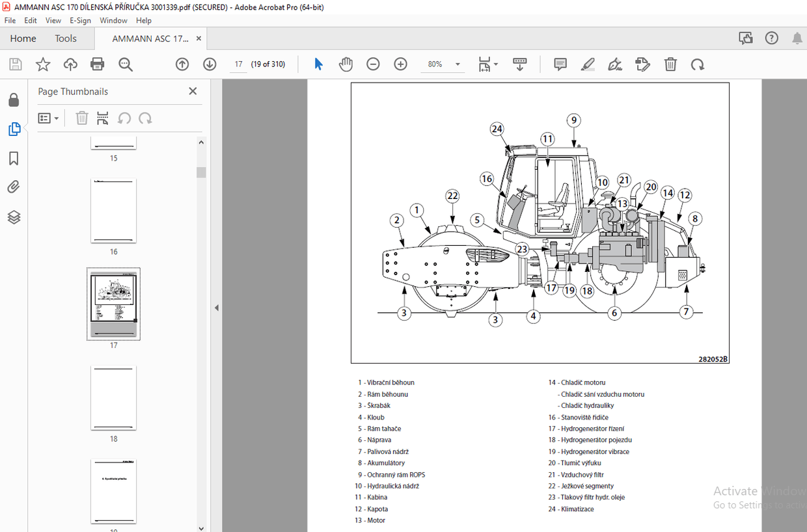807x532 pixels.
Task: Close the Page Thumbnails panel
Action: click(193, 91)
